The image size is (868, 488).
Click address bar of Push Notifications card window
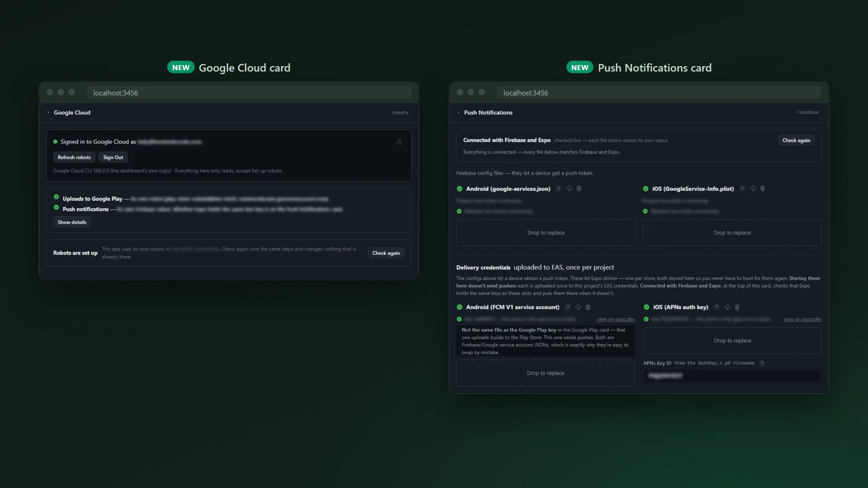pyautogui.click(x=659, y=93)
